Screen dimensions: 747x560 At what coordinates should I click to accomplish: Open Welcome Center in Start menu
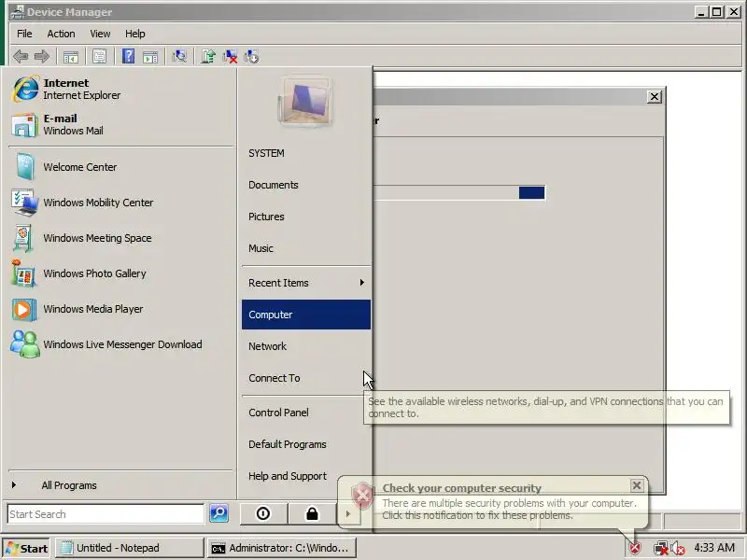point(121,167)
